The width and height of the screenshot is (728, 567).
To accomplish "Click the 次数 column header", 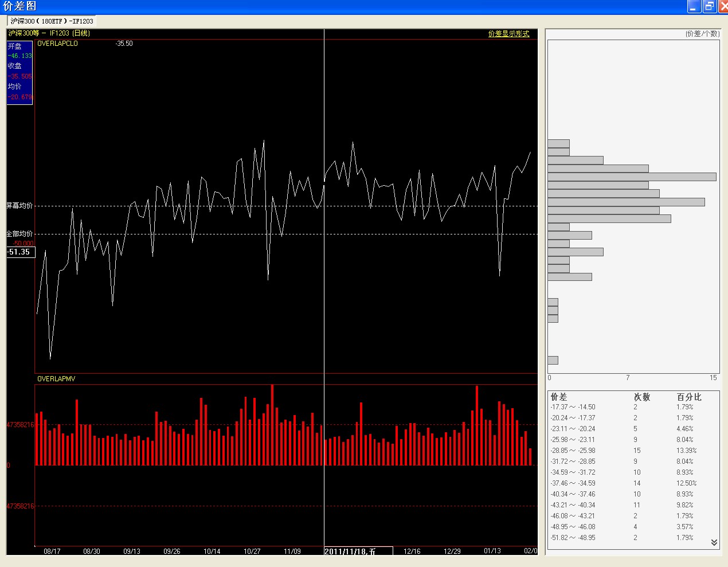I will click(x=641, y=397).
